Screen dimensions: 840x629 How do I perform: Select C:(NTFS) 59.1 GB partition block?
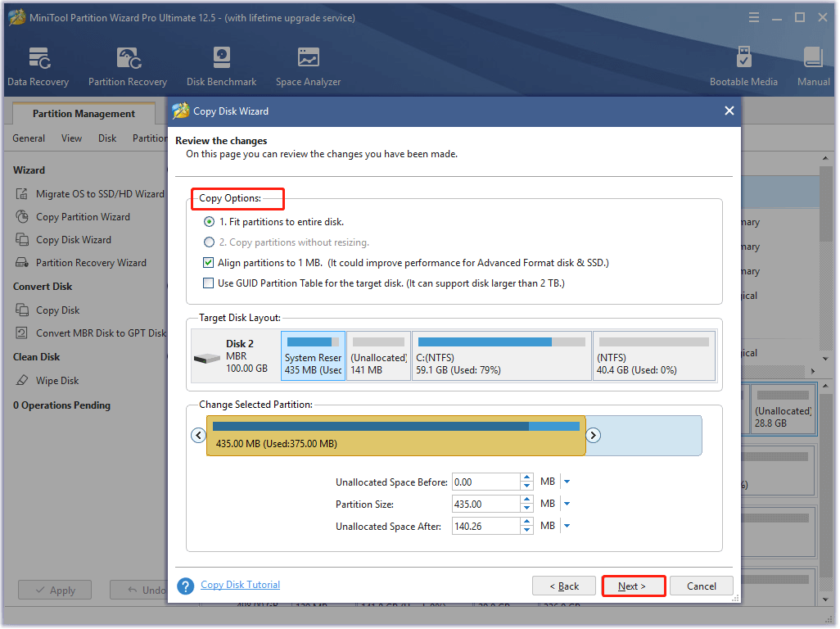[501, 355]
